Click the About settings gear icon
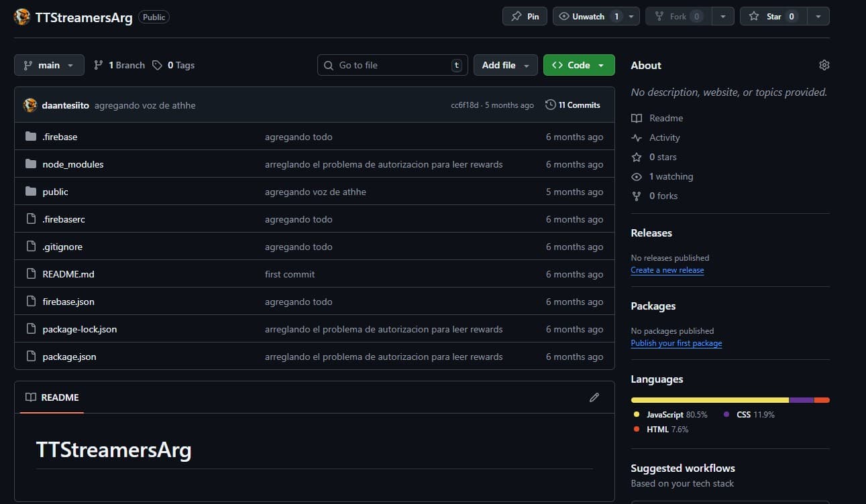866x504 pixels. tap(824, 65)
